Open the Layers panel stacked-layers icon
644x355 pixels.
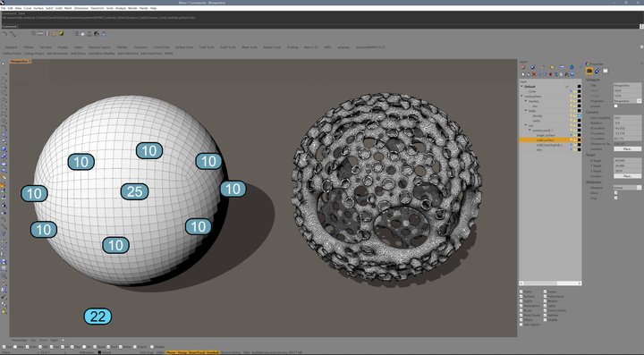pos(523,67)
